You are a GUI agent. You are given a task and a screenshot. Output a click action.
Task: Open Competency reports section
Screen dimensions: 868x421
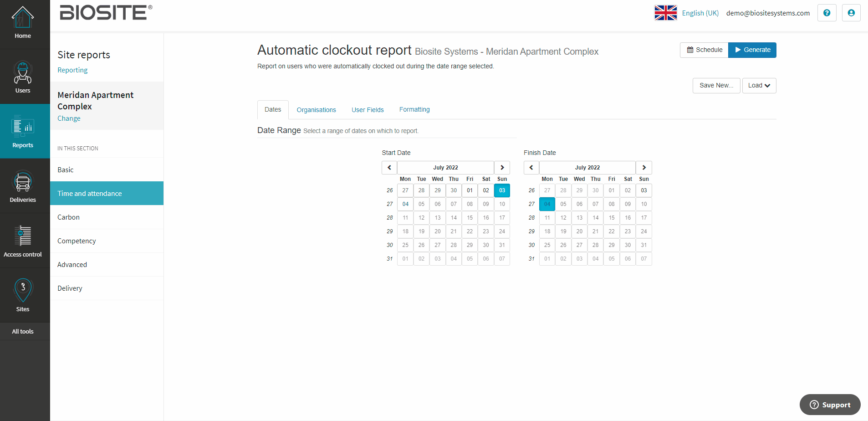click(107, 241)
